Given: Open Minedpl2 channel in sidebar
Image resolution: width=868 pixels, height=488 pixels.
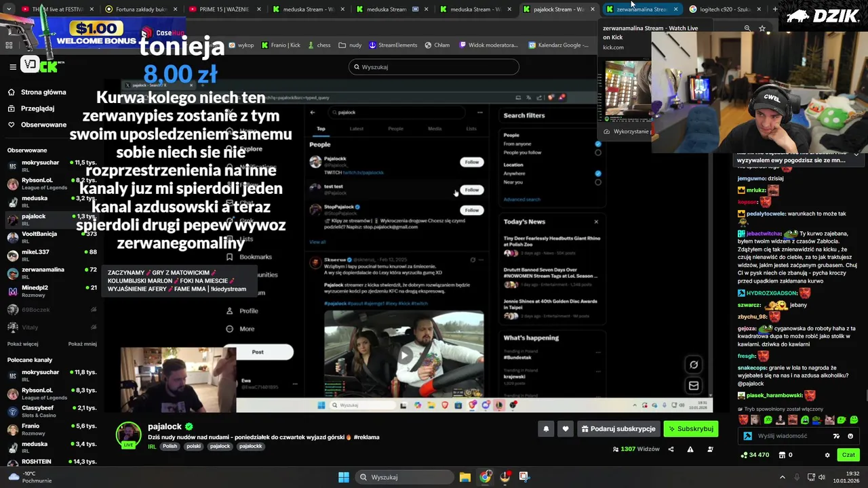Looking at the screenshot, I should (x=52, y=291).
